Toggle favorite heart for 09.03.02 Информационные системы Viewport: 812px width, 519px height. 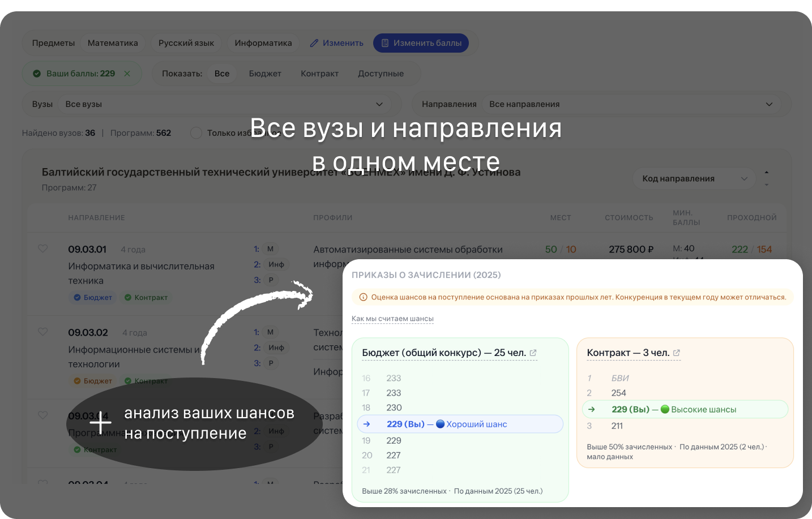pos(43,332)
